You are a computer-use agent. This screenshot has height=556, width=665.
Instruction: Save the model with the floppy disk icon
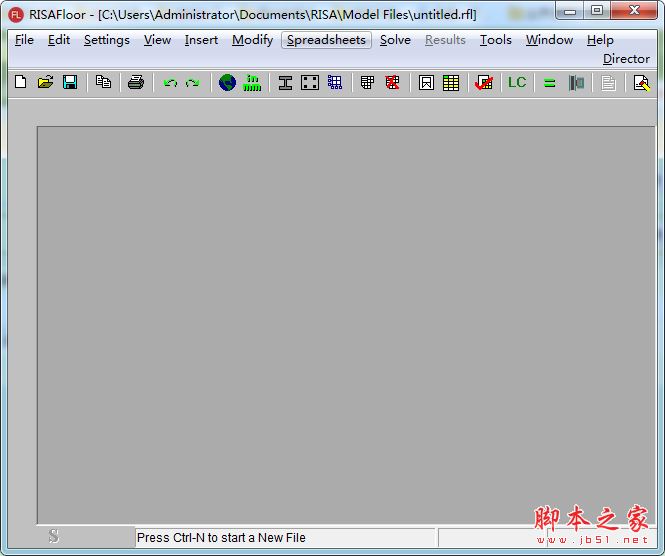70,82
